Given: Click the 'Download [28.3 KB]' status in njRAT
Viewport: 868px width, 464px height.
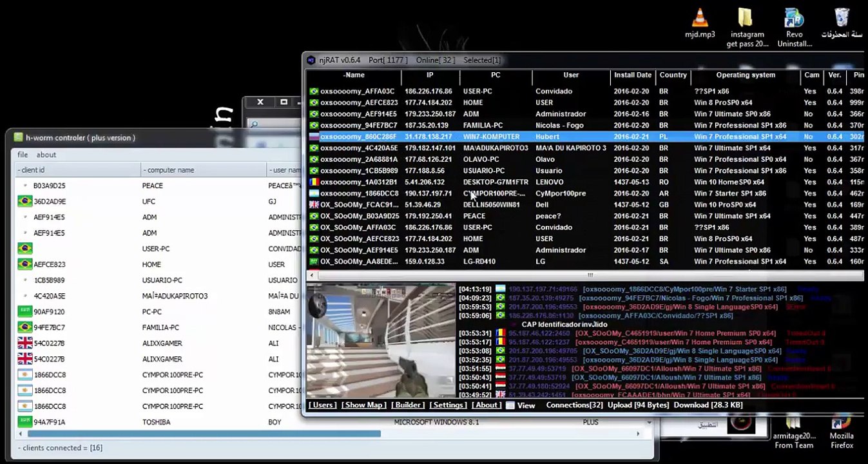Looking at the screenshot, I should pos(708,405).
